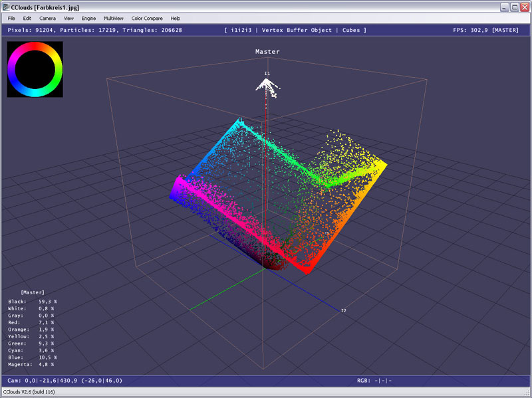Click the color wheel image thumbnail
The image size is (532, 398).
(35, 69)
